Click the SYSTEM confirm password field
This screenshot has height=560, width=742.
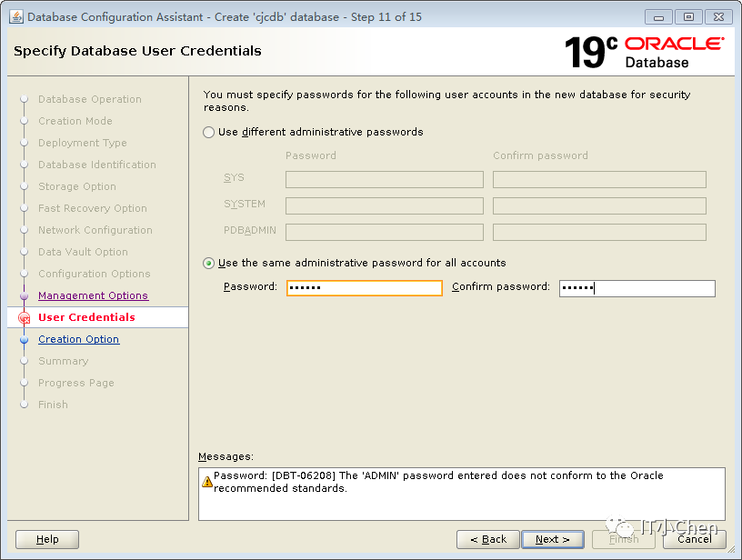(x=599, y=206)
